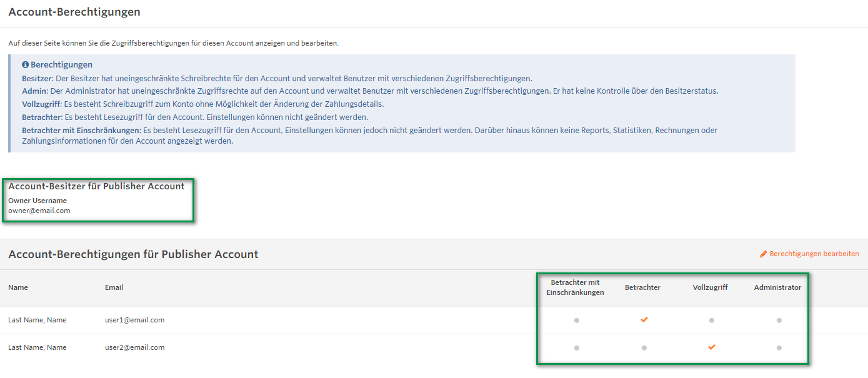Screen dimensions: 868x378
Task: Click the owner@email.com owner address
Action: click(x=39, y=211)
